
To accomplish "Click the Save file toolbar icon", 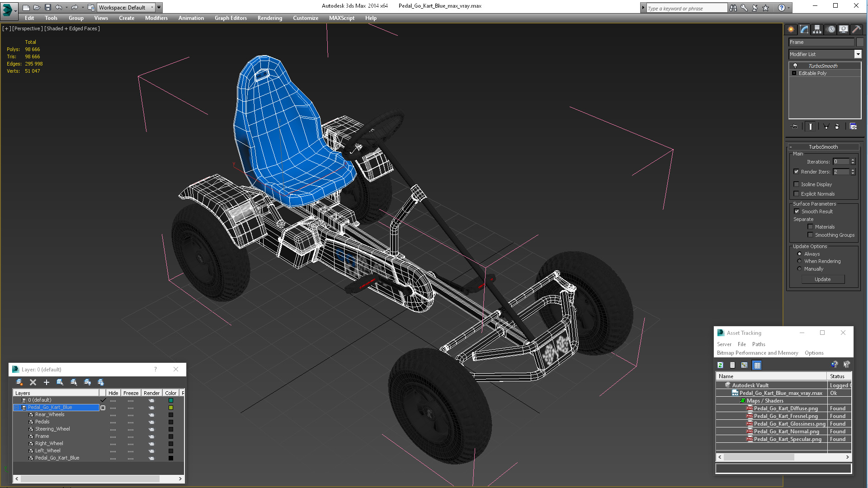I will click(48, 7).
